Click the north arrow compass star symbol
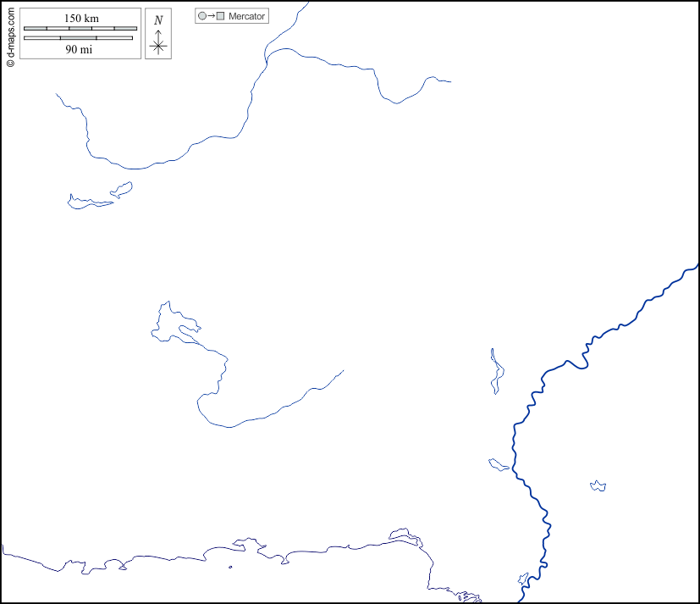700x604 pixels. click(x=158, y=46)
